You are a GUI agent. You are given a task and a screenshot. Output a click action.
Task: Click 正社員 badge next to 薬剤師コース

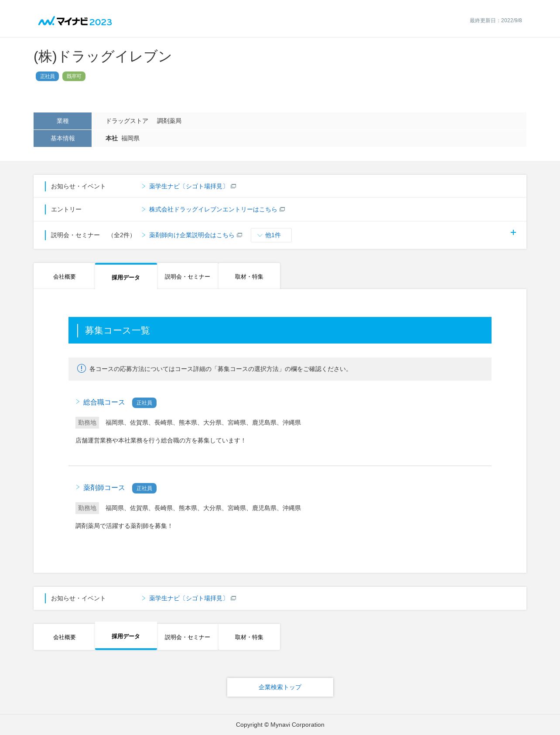(x=144, y=488)
